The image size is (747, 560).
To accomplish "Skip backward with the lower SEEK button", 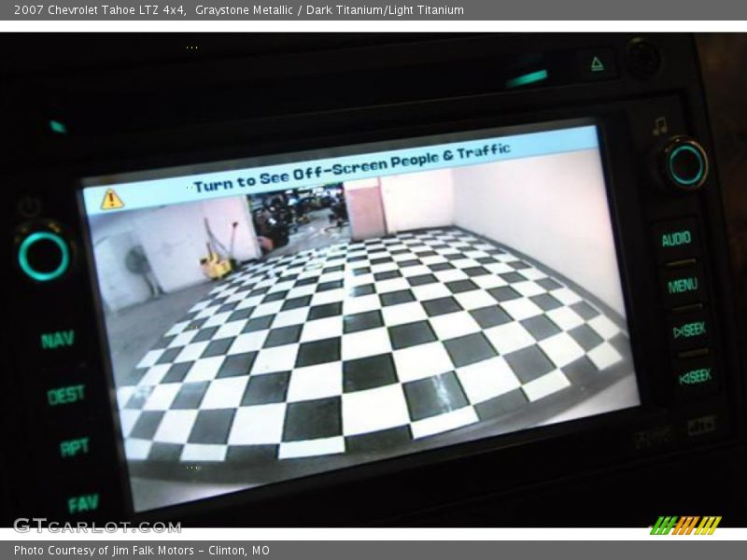I will tap(695, 377).
